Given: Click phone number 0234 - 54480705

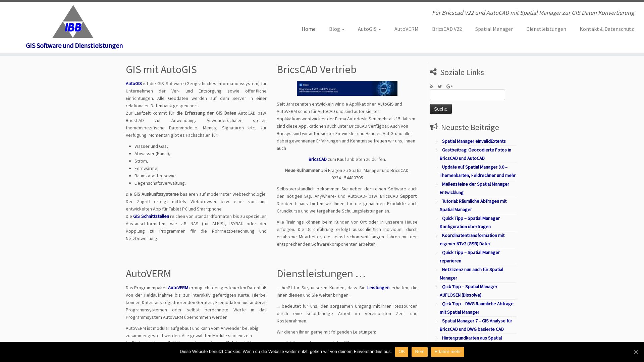Looking at the screenshot, I should point(347,178).
